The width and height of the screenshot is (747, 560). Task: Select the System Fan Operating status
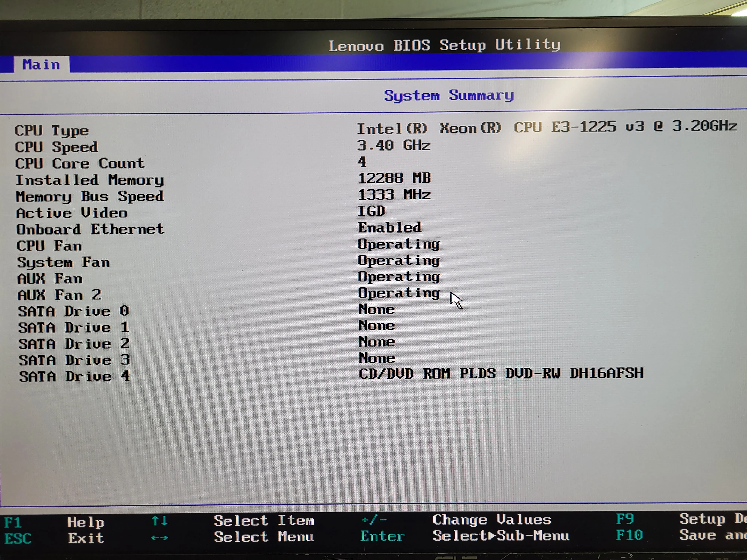tap(399, 260)
